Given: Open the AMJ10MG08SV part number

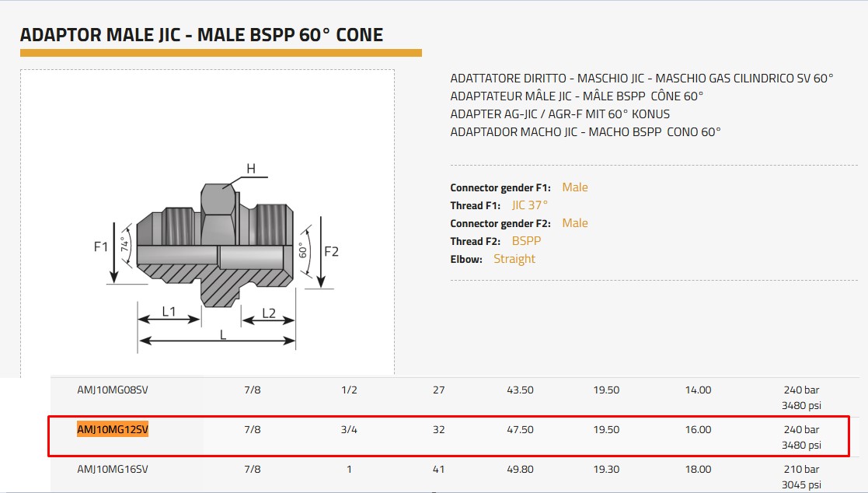Looking at the screenshot, I should pos(112,390).
